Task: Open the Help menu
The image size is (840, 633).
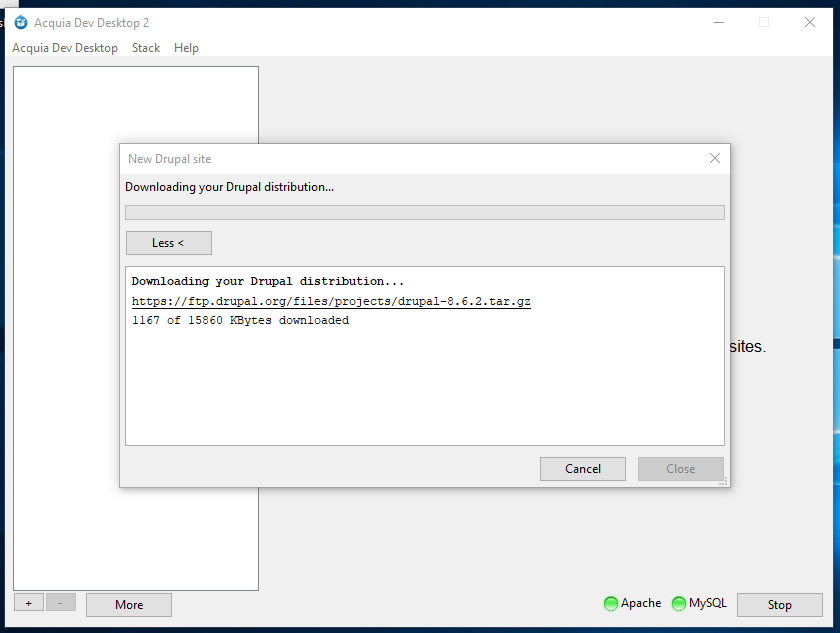Action: click(x=186, y=48)
